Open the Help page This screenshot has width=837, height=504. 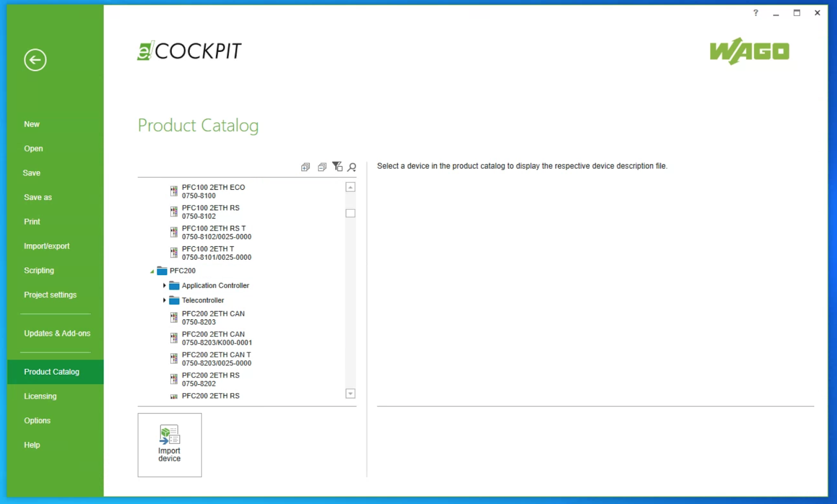coord(31,445)
